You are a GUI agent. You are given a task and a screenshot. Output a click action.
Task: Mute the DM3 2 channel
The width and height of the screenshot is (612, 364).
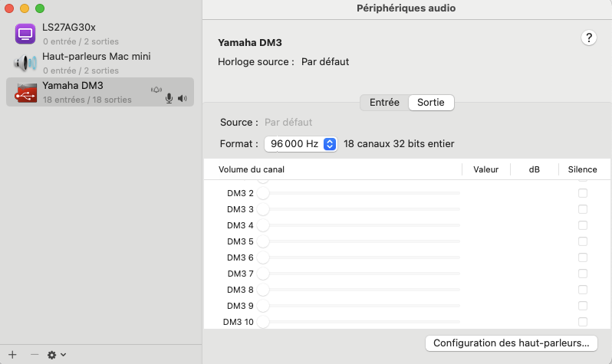tap(583, 193)
